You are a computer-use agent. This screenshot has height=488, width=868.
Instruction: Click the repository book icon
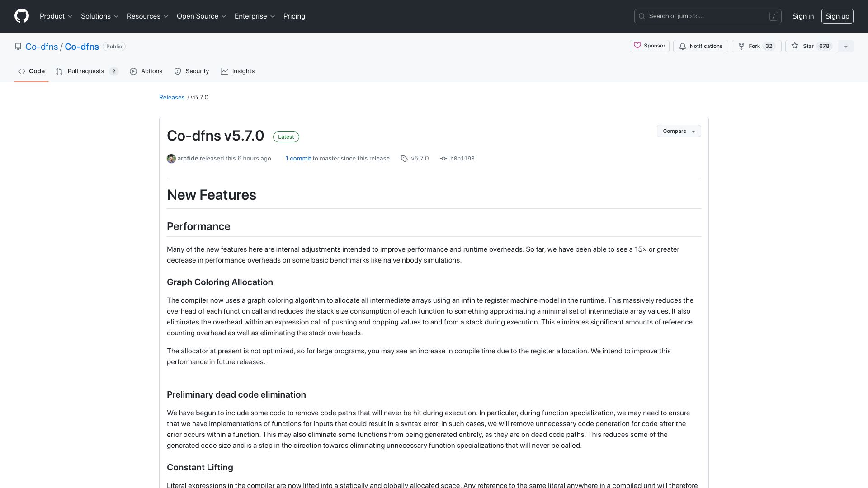click(18, 47)
